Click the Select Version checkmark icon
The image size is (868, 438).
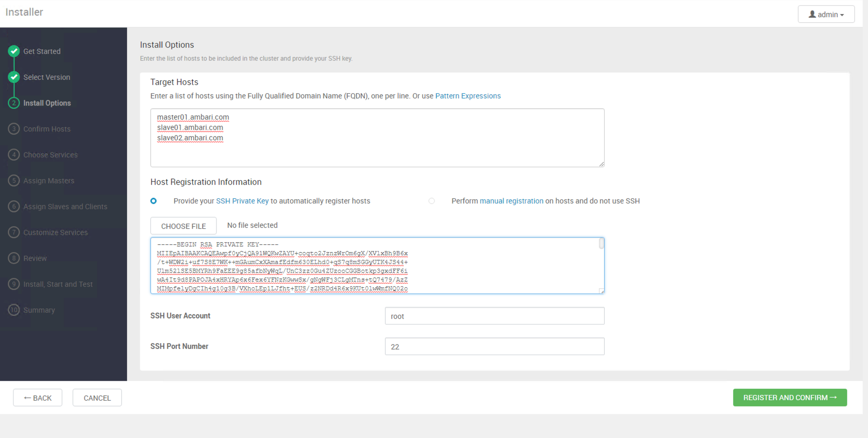click(14, 77)
